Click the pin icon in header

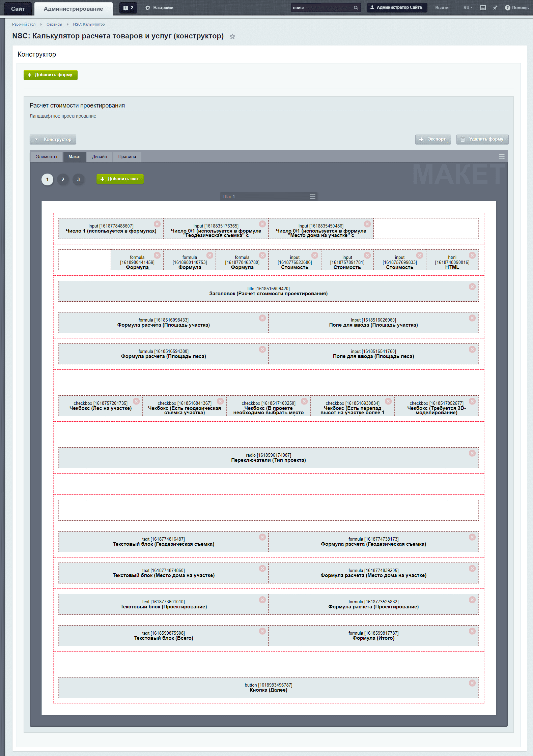tap(495, 8)
